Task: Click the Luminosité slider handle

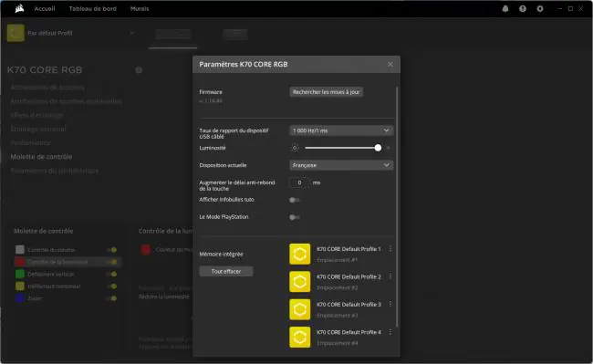Action: (x=378, y=148)
